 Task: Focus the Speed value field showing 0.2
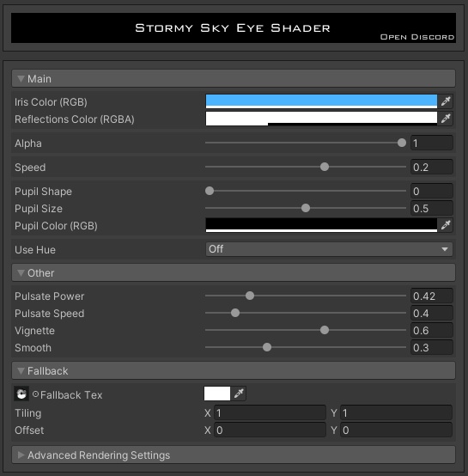coord(432,167)
